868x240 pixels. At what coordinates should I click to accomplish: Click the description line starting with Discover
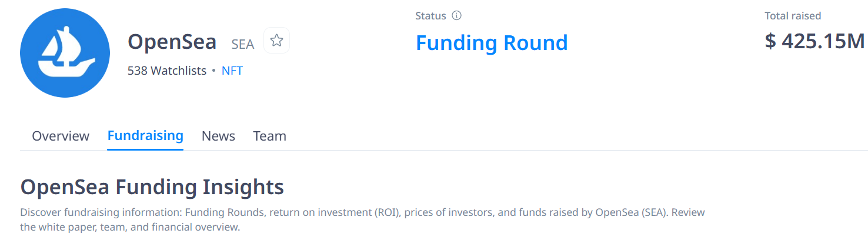point(362,212)
